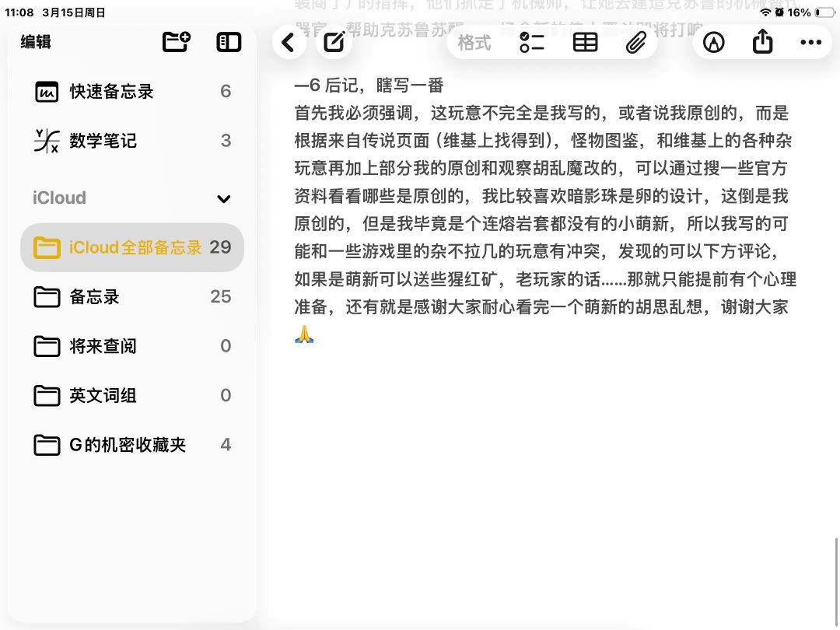
Task: Click the praying hands emoji in note
Action: coord(304,334)
